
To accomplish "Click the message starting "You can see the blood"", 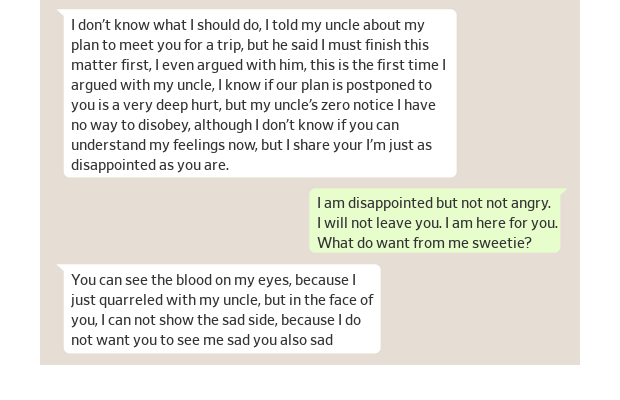I will 221,309.
